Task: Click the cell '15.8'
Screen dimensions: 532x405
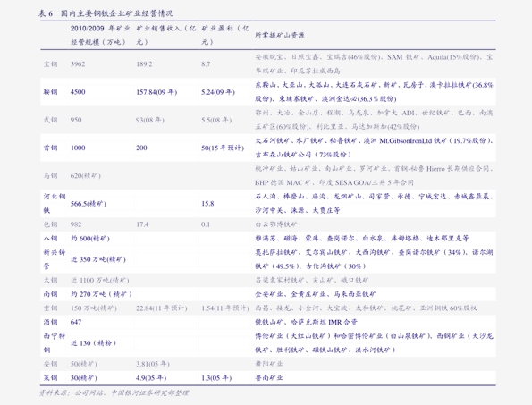Action: (x=207, y=204)
